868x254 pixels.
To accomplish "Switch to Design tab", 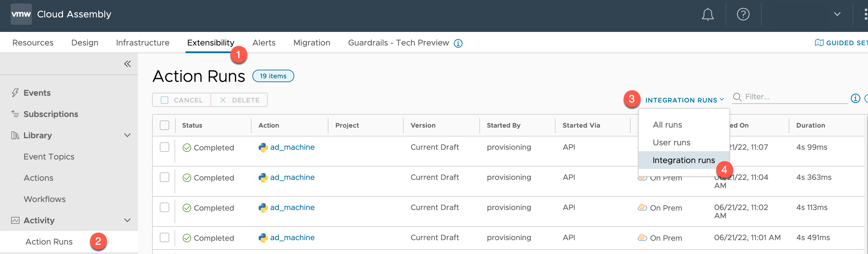I will click(85, 43).
